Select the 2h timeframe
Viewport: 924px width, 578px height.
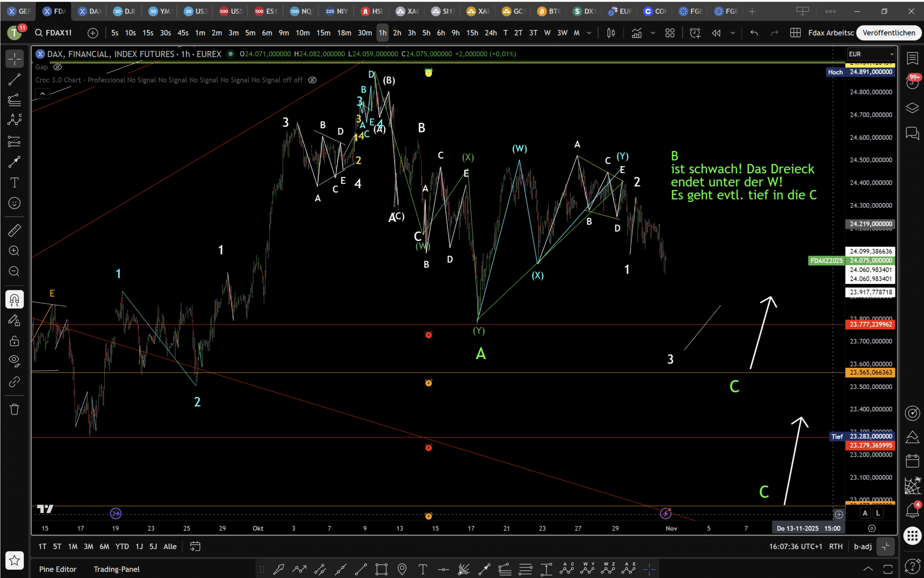[x=397, y=33]
